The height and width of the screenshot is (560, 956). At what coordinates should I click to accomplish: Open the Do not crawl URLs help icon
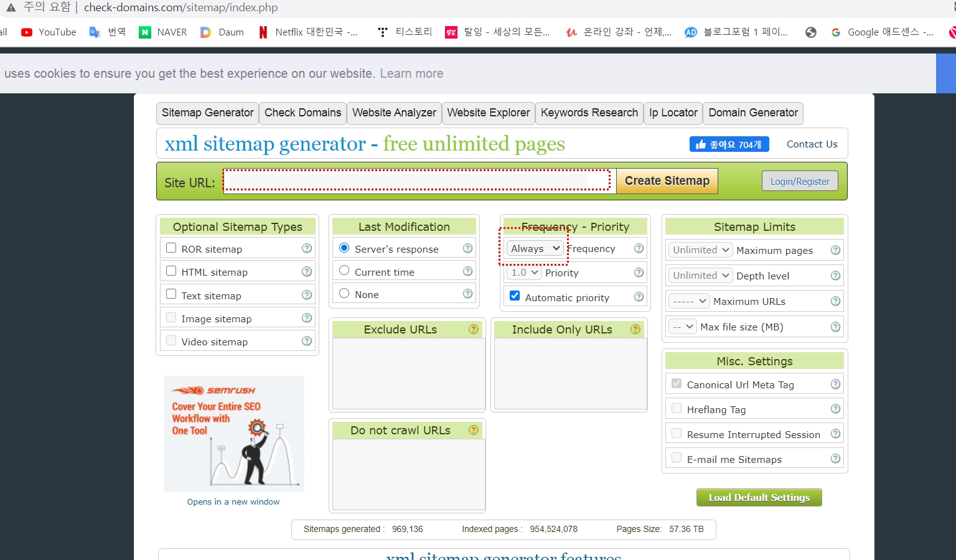(x=474, y=430)
